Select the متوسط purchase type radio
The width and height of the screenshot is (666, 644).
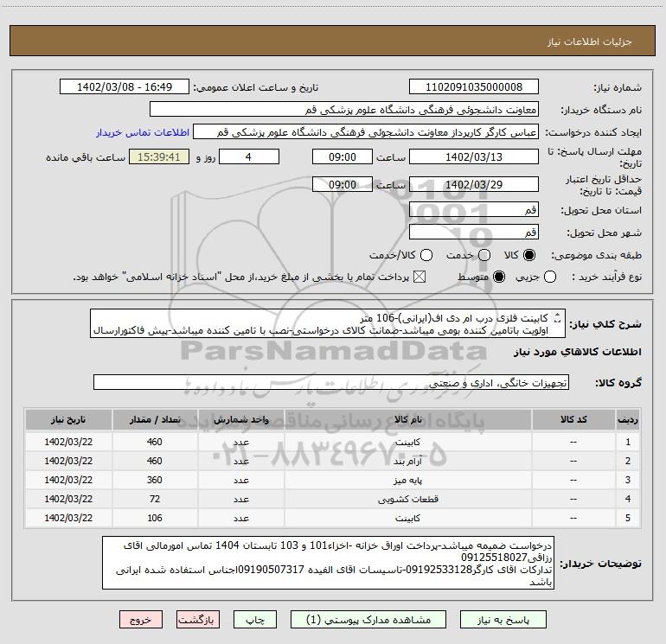coord(499,277)
